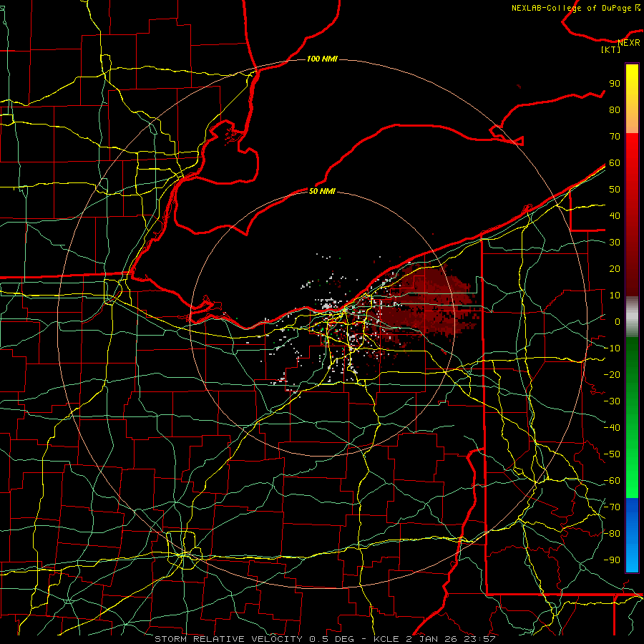Viewport: 644px width, 644px height.
Task: Click the 10 value on the velocity scale
Action: pos(615,296)
